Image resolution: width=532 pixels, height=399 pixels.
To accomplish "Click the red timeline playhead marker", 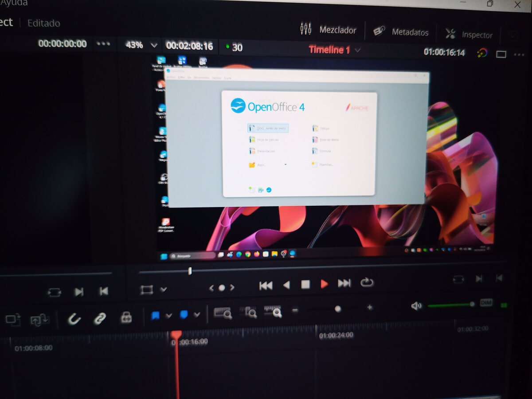I will (176, 335).
